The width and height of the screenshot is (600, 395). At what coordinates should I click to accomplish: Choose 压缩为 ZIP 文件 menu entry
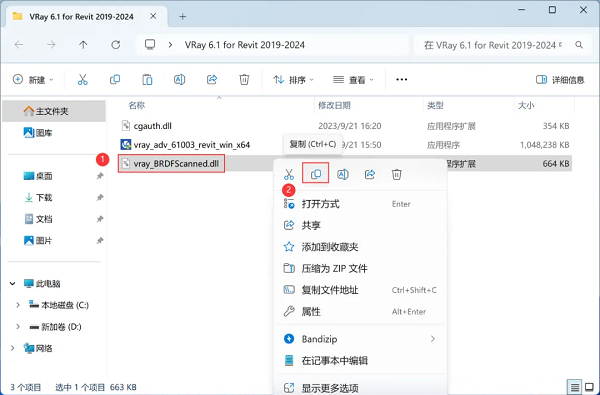(x=360, y=268)
